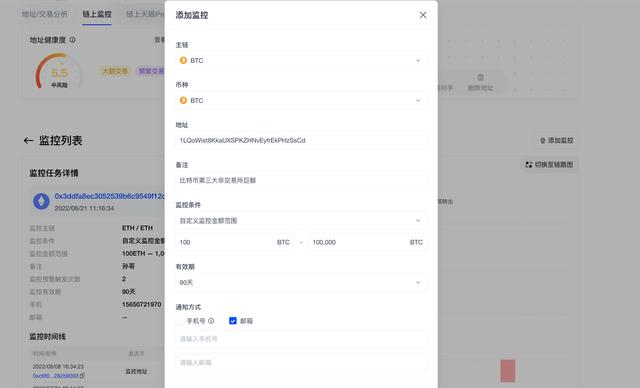Image resolution: width=640 pixels, height=388 pixels.
Task: Click the Bitcoin icon in 币种 field
Action: (183, 100)
